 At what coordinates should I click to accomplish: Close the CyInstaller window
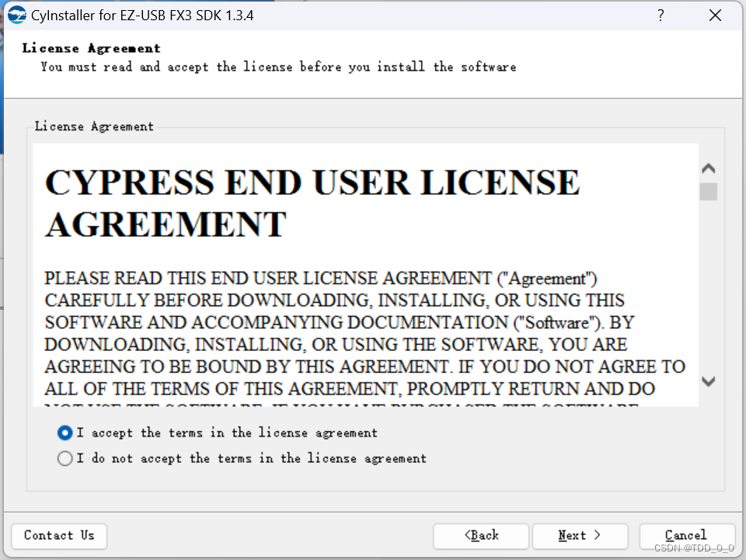[715, 16]
